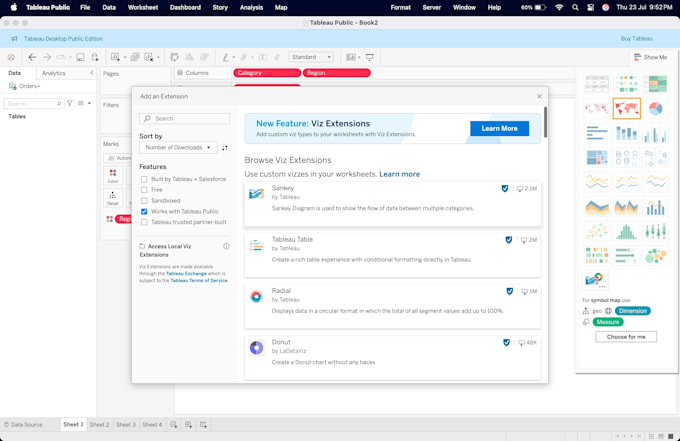Click the Learn More button in banner
Image resolution: width=680 pixels, height=441 pixels.
pos(499,128)
